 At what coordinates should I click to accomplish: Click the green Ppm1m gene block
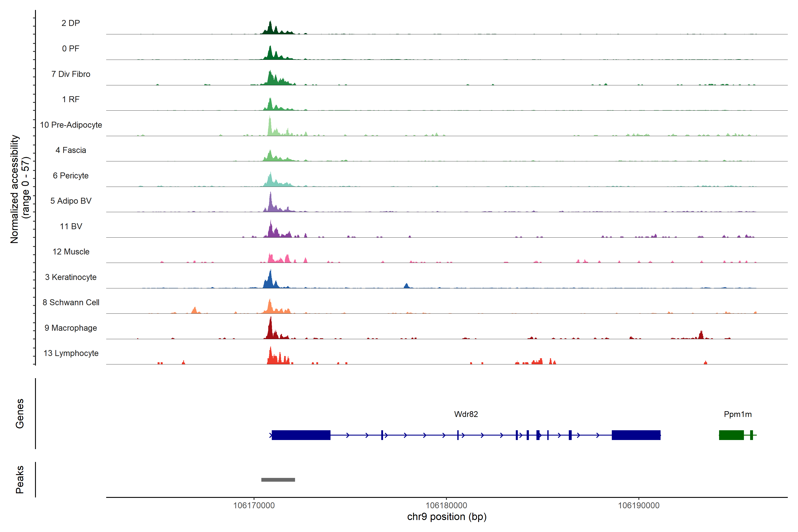coord(731,435)
